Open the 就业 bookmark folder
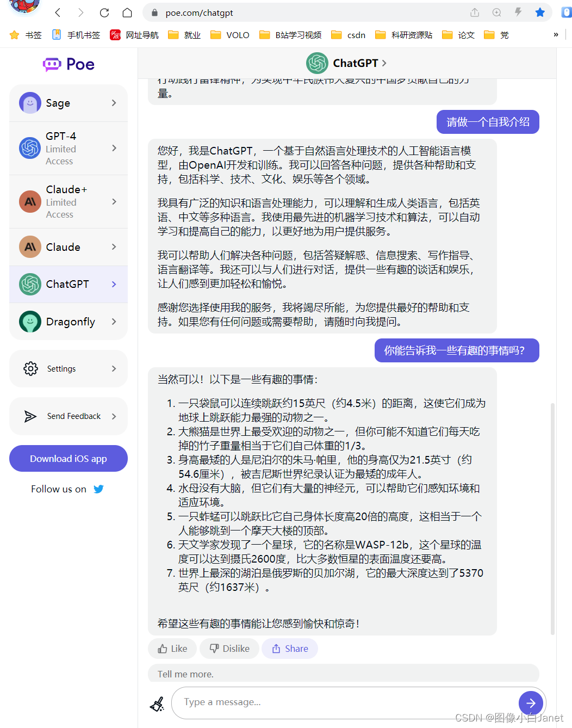572x728 pixels. pos(184,35)
